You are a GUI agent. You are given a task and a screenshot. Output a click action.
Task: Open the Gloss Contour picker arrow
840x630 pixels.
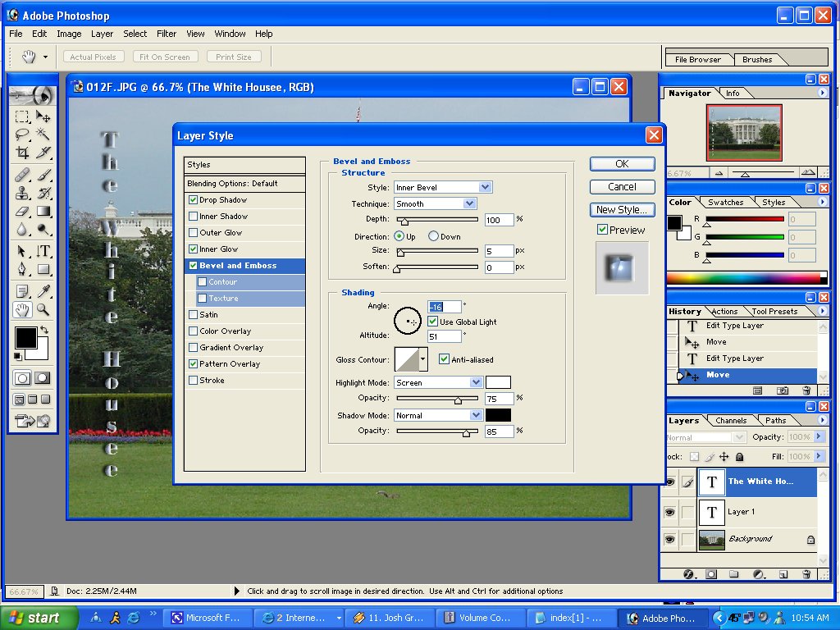[x=423, y=359]
